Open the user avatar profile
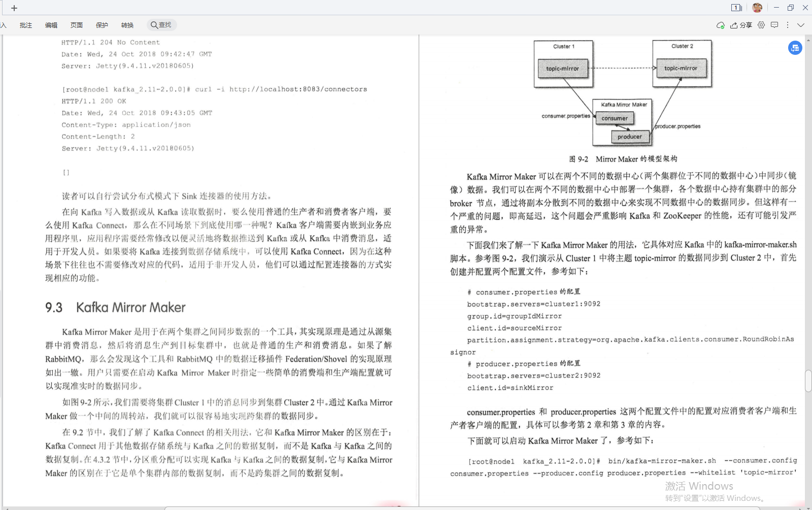 (x=757, y=8)
